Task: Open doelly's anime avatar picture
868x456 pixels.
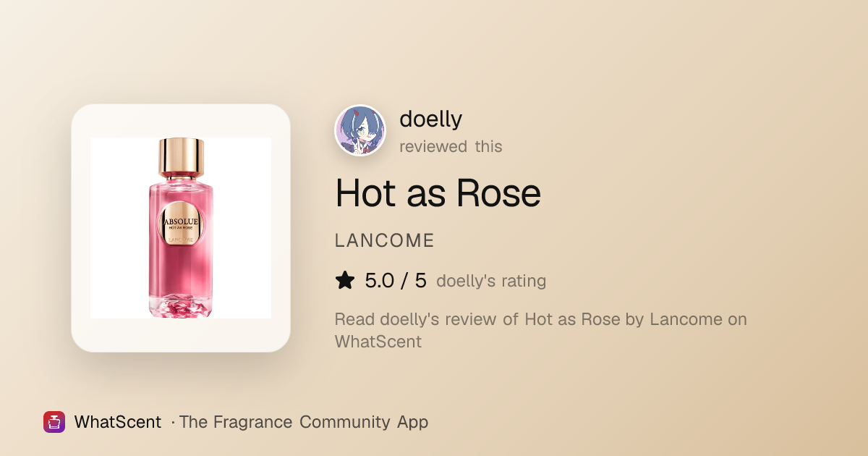Action: [360, 130]
